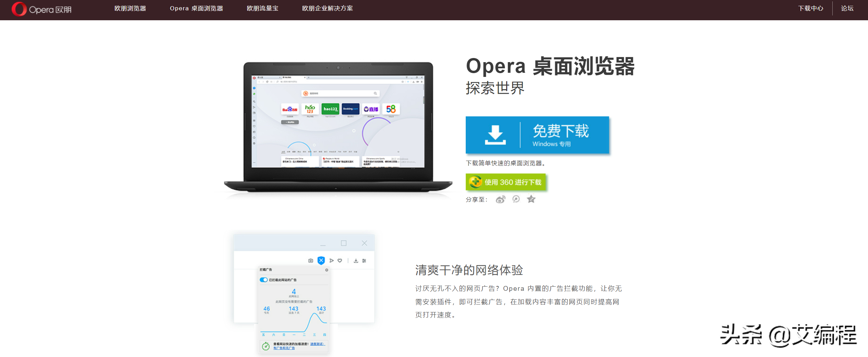Click the 免费下载 Windows 专用 button
This screenshot has height=357, width=868.
click(537, 135)
